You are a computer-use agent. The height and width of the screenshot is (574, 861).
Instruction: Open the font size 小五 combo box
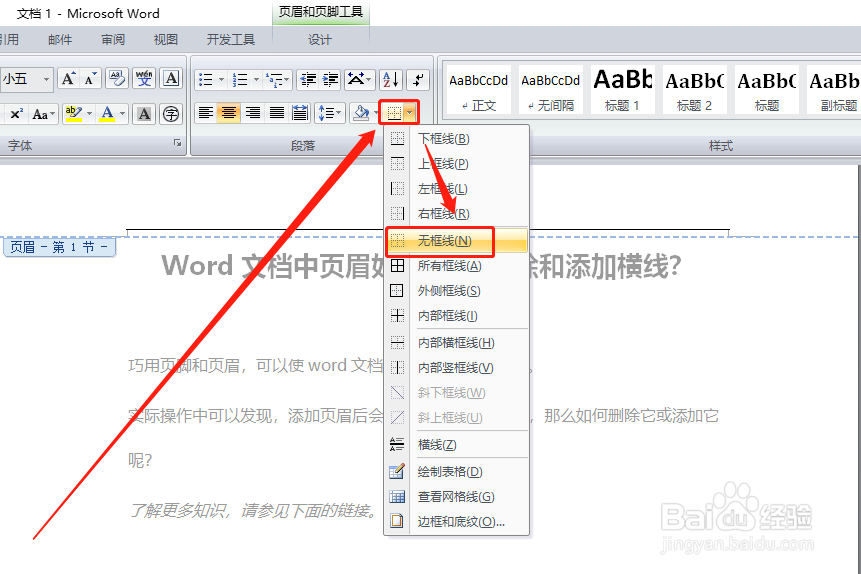26,79
